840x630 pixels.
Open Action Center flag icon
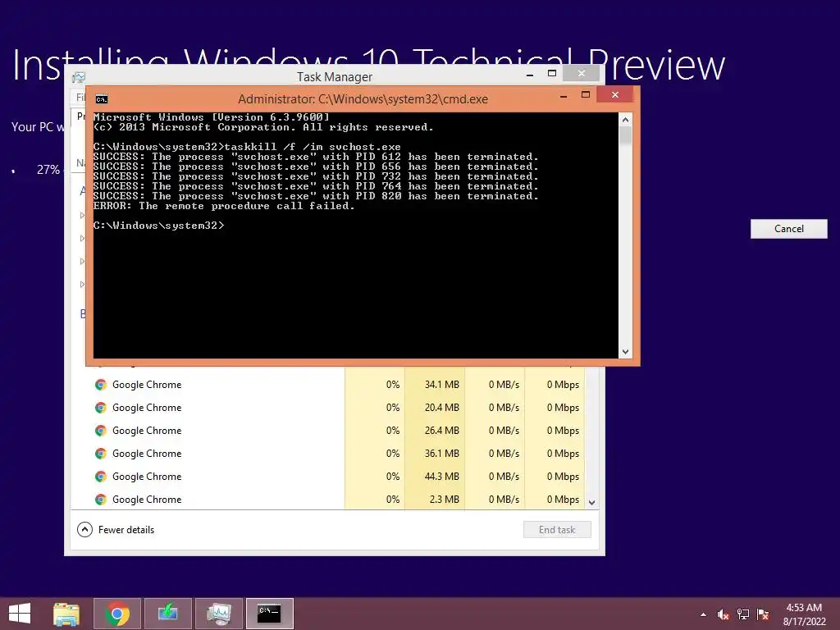pyautogui.click(x=763, y=614)
